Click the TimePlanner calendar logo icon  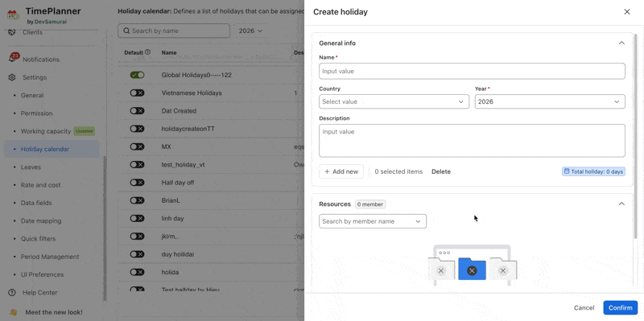13,15
